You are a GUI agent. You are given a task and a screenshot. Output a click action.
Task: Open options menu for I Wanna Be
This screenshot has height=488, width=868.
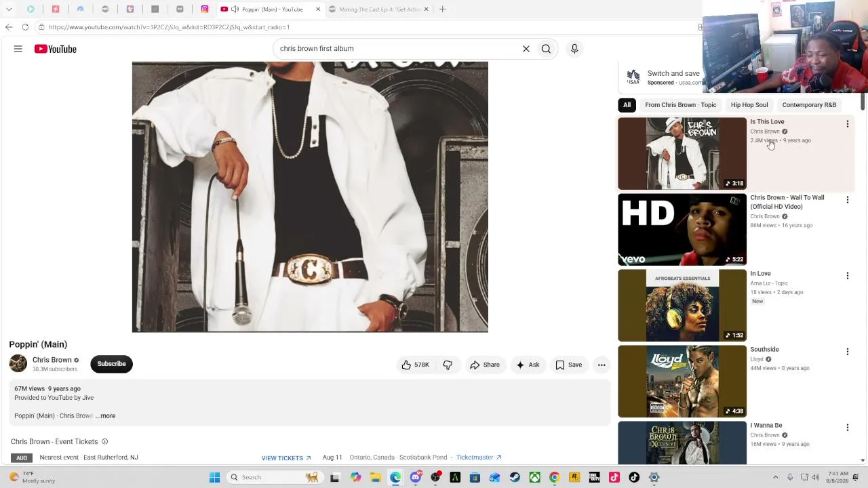coord(847,428)
